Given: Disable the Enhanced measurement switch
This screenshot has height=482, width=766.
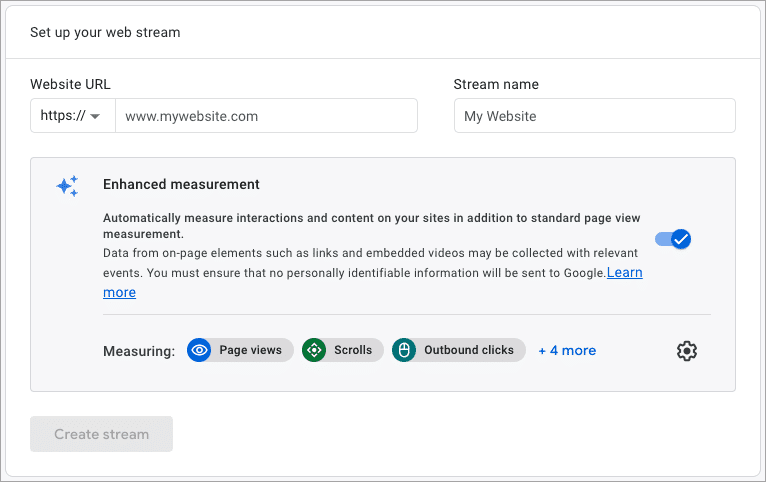Looking at the screenshot, I should (x=673, y=239).
